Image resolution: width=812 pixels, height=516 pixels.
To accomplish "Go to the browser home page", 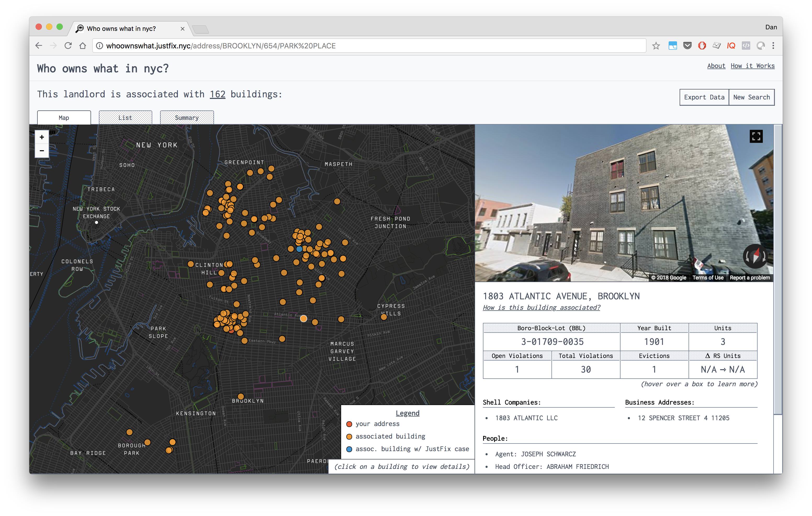I will coord(83,46).
